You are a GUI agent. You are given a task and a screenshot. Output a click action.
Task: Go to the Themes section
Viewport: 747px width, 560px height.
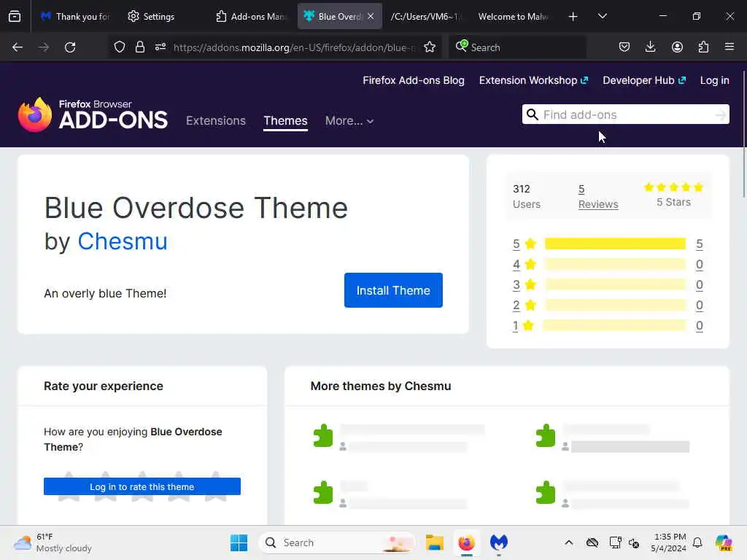pos(285,120)
